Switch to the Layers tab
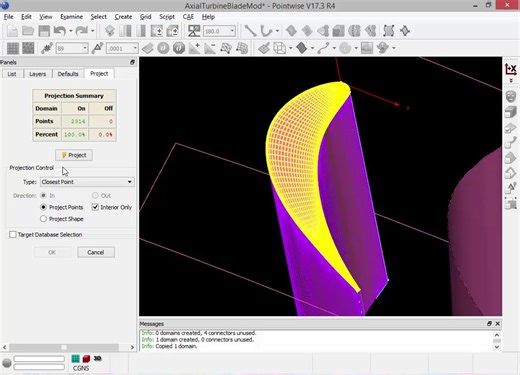The image size is (520, 375). pyautogui.click(x=37, y=74)
